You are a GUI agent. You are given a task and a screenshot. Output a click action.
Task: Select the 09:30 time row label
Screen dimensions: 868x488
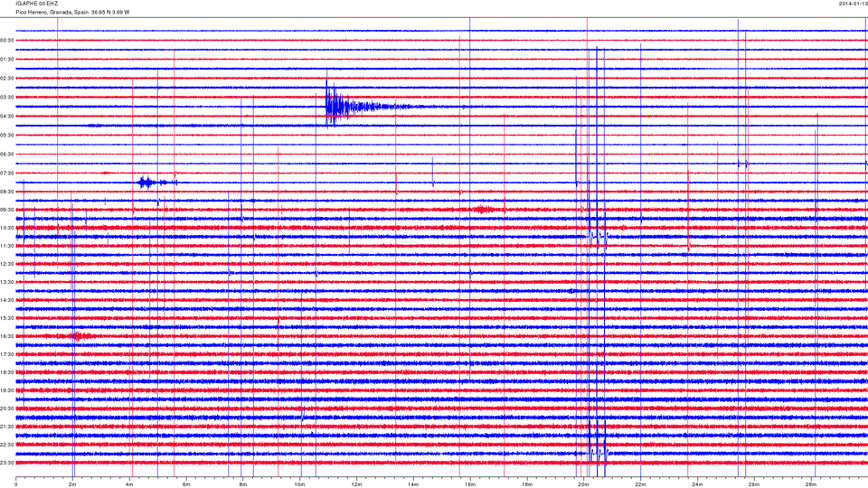coord(7,210)
